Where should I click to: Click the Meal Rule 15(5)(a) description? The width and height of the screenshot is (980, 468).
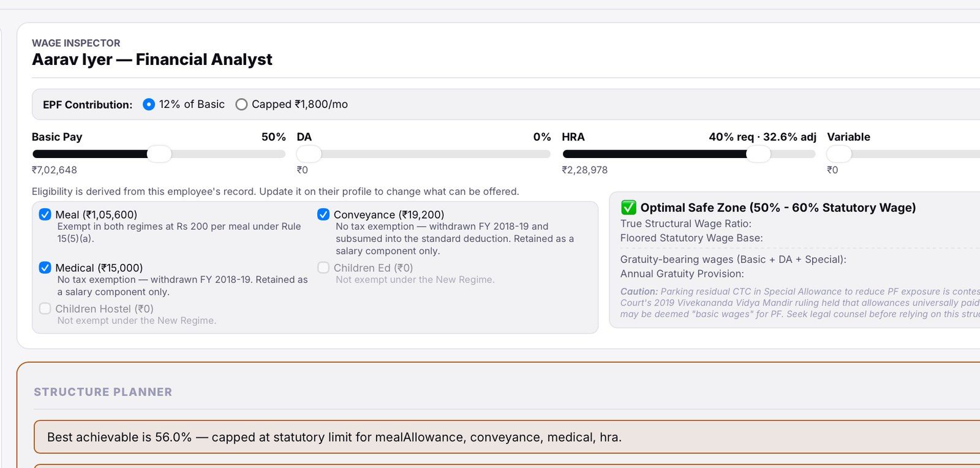(x=179, y=233)
